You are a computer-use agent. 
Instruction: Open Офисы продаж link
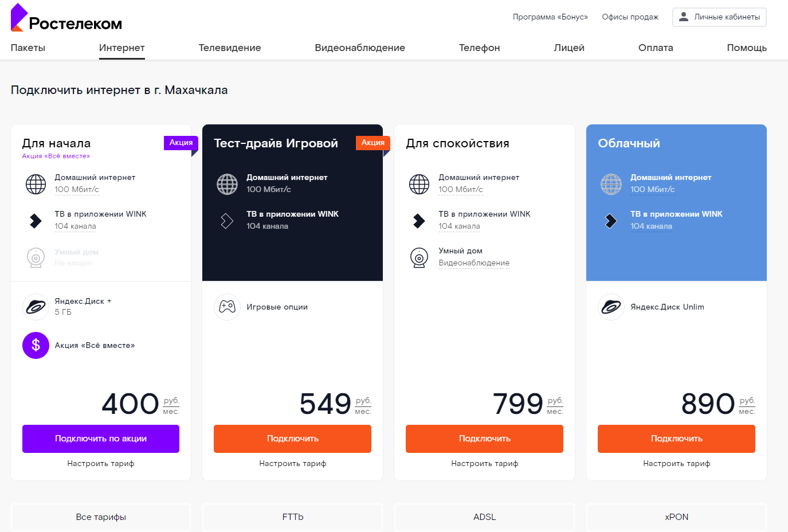630,17
